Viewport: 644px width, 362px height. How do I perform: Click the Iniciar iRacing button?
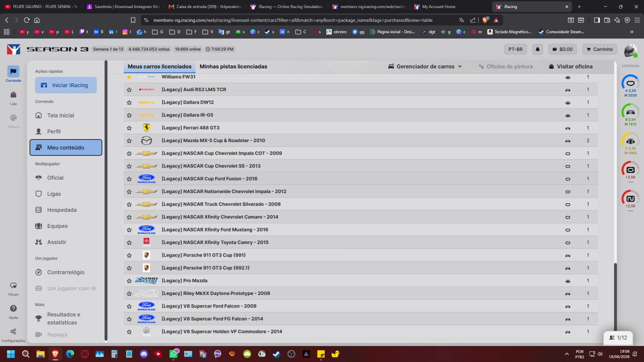coord(66,85)
